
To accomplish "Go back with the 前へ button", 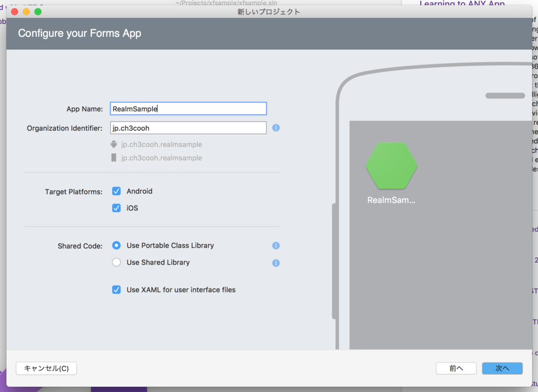I will coord(456,368).
